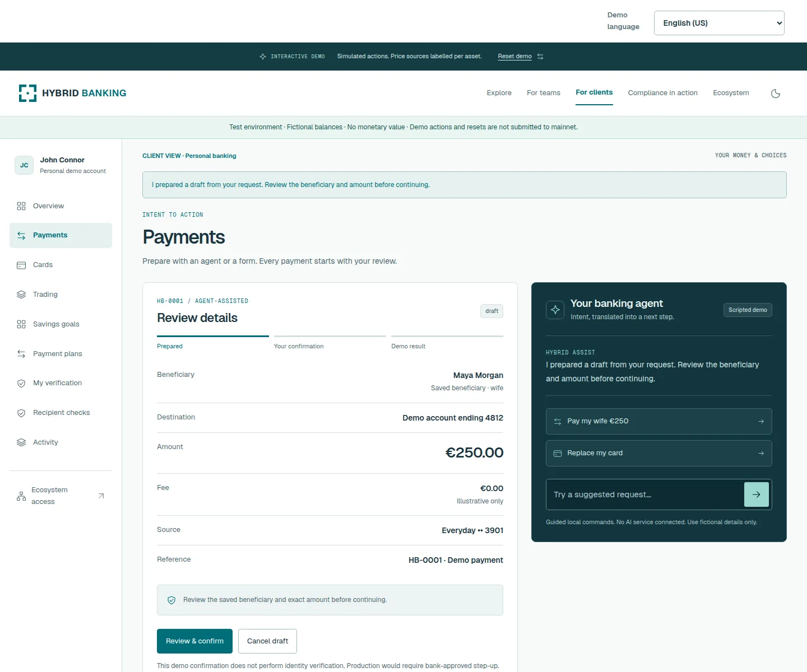Click the interactive demo sparkle icon
Image resolution: width=807 pixels, height=672 pixels.
263,57
